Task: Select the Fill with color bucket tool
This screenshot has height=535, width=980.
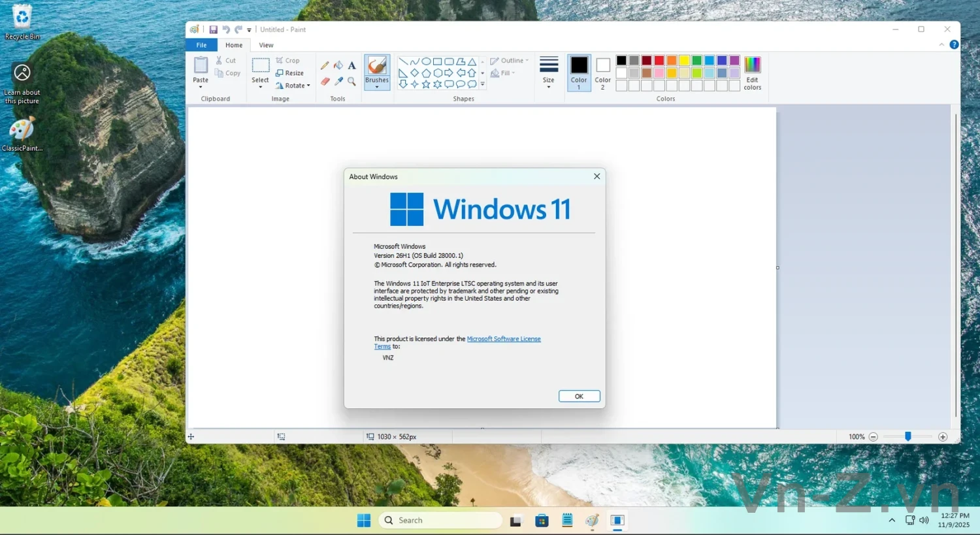Action: pos(338,65)
